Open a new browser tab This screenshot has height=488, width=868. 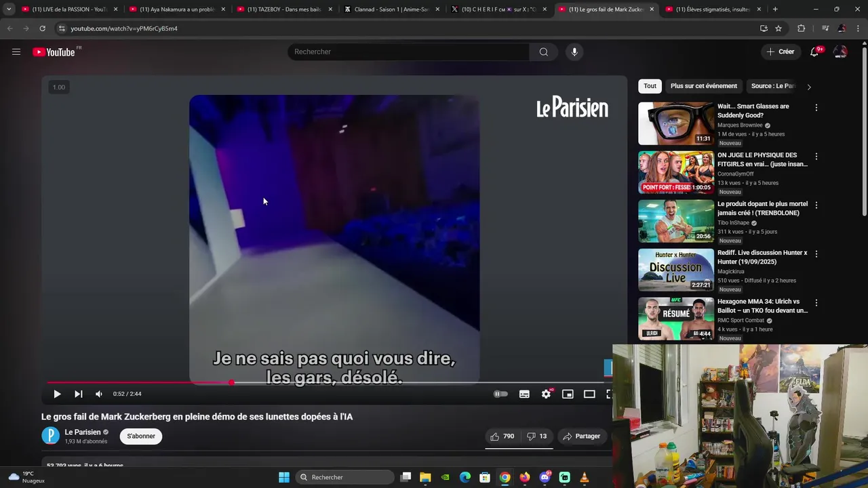pos(775,9)
